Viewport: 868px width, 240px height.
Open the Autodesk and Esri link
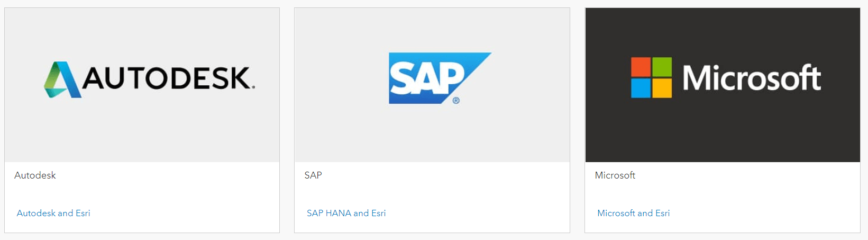tap(53, 213)
